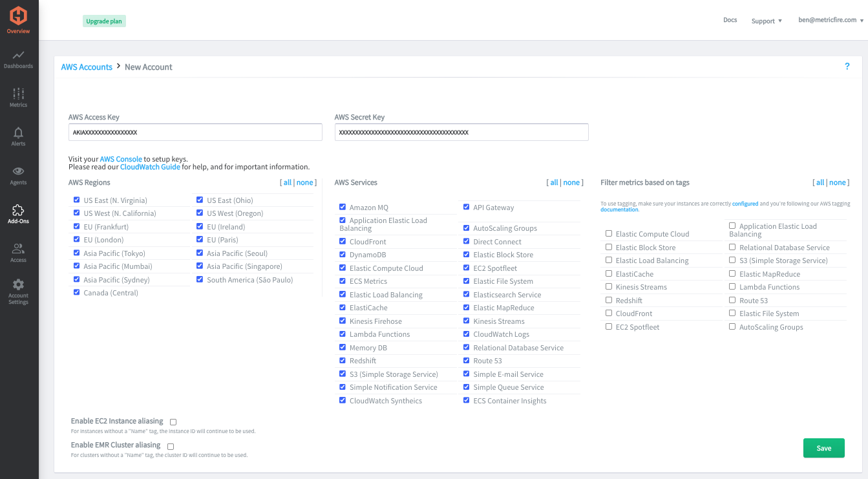This screenshot has width=868, height=479.
Task: Open the Docs link
Action: (730, 20)
